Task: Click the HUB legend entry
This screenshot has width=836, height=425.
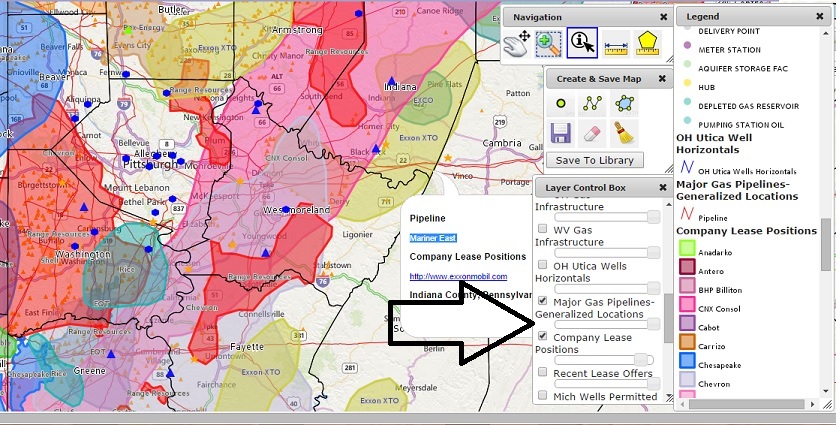Action: tap(706, 87)
